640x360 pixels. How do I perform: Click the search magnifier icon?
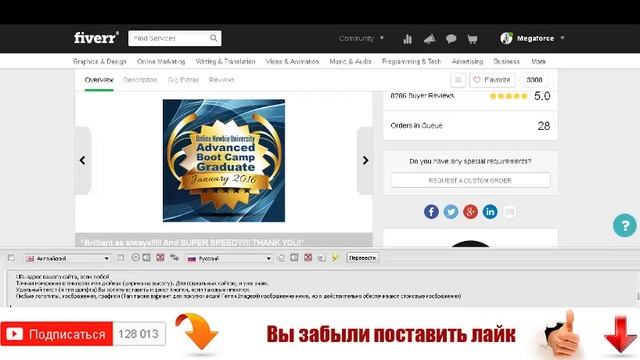pyautogui.click(x=213, y=38)
